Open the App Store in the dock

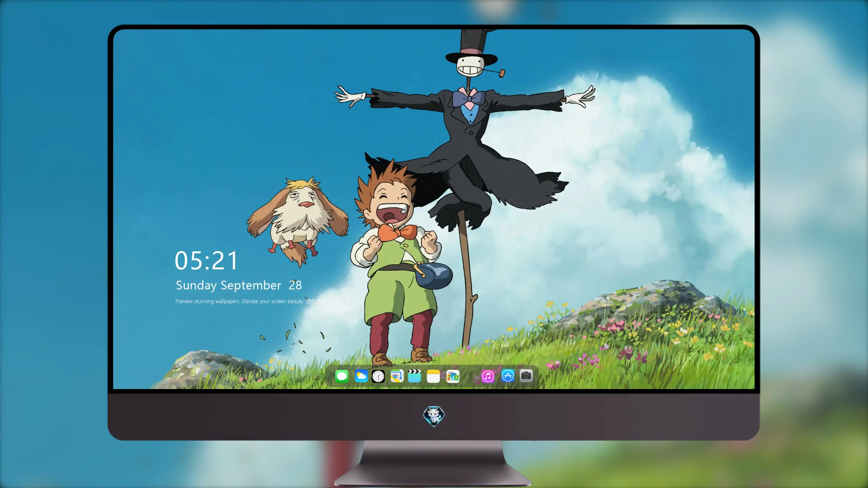pos(508,375)
